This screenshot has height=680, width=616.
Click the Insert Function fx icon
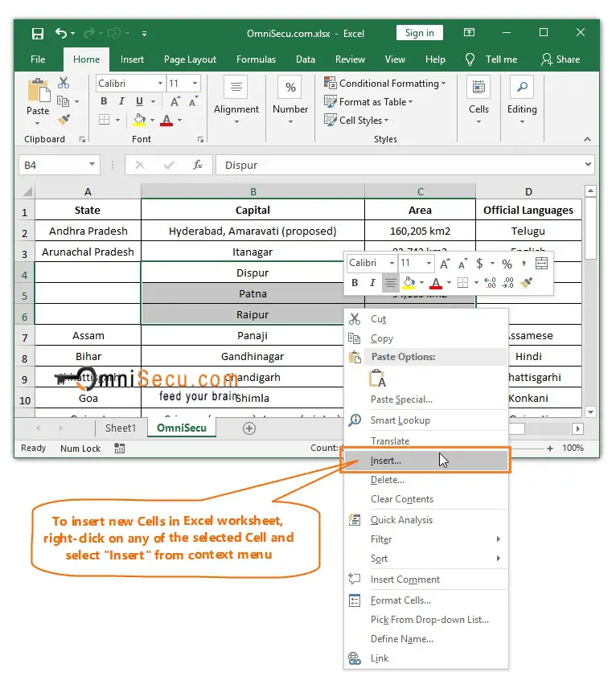click(x=198, y=165)
